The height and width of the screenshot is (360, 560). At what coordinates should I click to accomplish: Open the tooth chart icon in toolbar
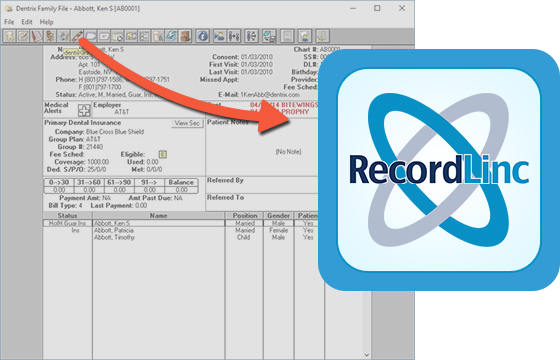(x=10, y=36)
